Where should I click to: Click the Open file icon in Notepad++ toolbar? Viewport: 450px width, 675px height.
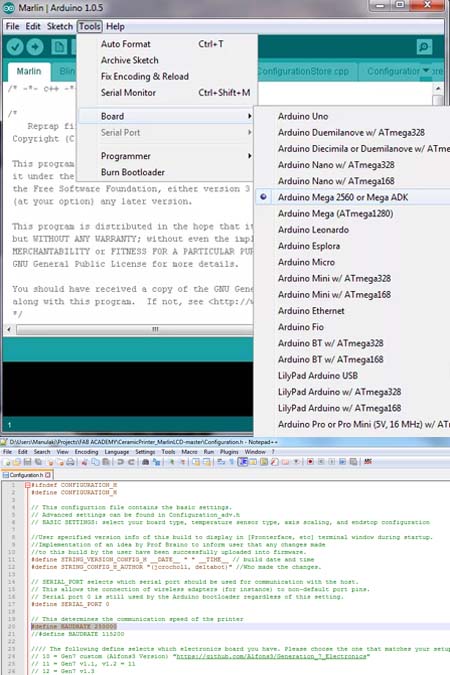pos(17,462)
